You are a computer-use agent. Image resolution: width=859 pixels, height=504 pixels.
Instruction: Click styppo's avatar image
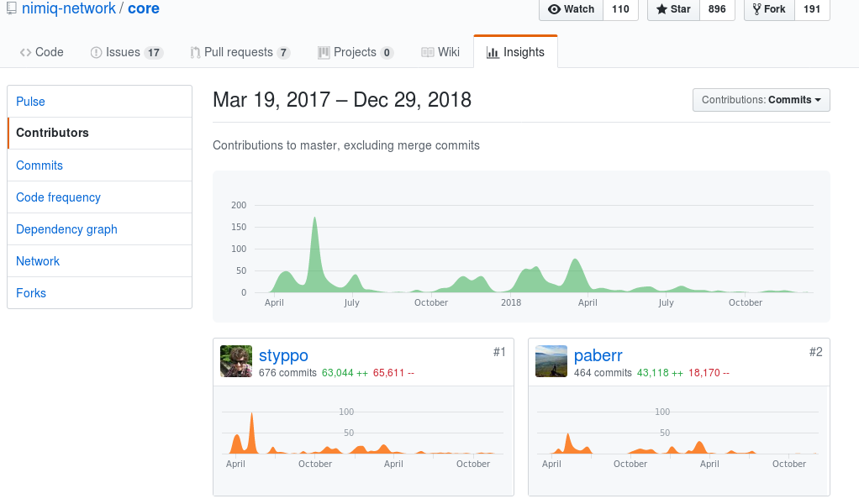click(x=236, y=361)
